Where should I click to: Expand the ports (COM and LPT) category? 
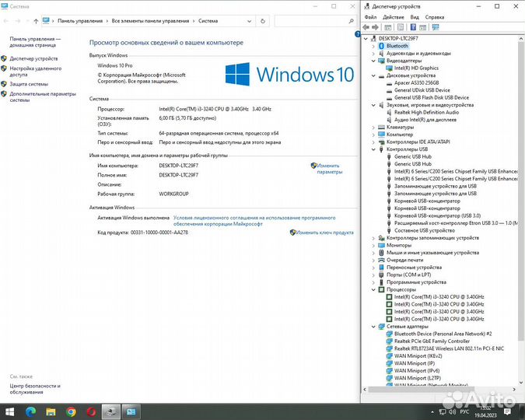373,275
